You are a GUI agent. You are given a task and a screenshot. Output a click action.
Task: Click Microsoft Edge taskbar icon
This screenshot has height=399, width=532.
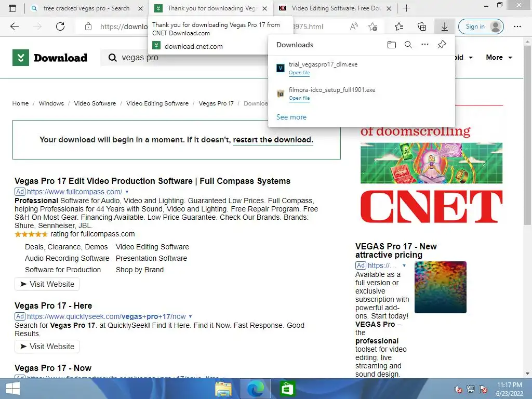256,389
